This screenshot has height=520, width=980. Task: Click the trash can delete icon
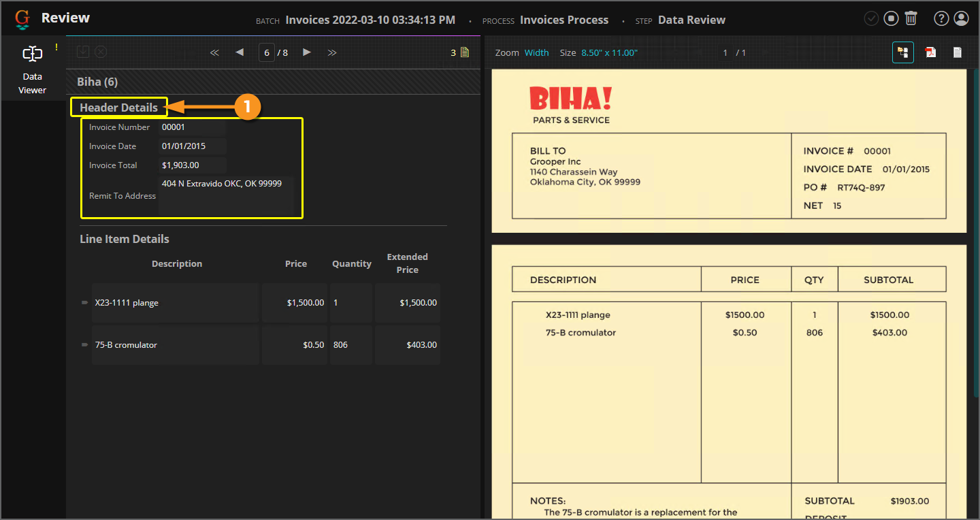pos(911,18)
